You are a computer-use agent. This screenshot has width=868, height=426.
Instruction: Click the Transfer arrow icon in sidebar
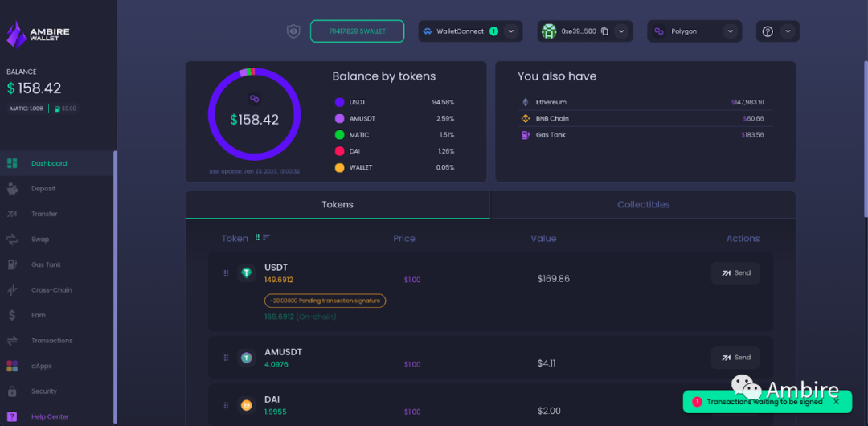(12, 214)
